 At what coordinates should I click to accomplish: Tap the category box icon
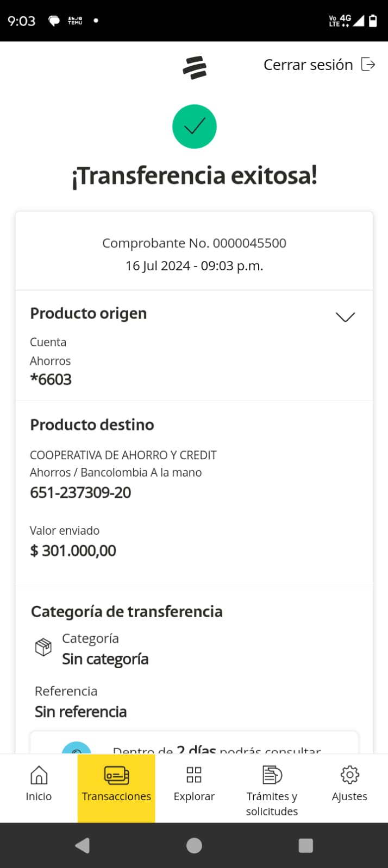[x=43, y=647]
